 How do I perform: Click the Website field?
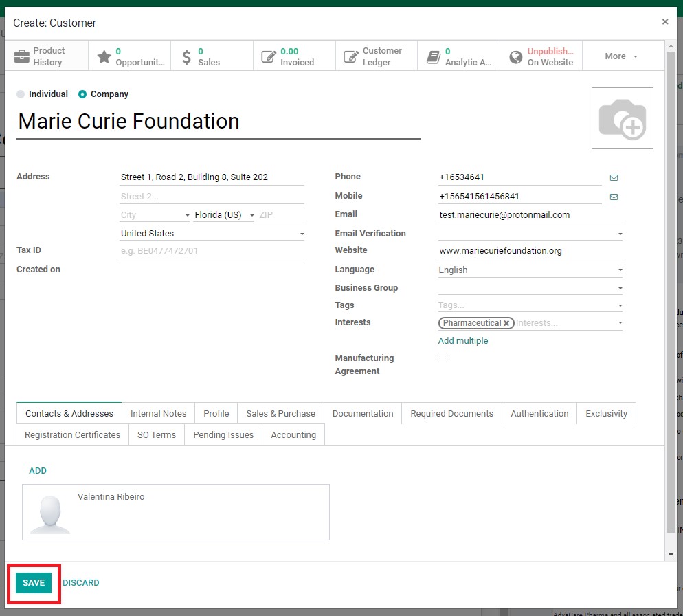[530, 251]
